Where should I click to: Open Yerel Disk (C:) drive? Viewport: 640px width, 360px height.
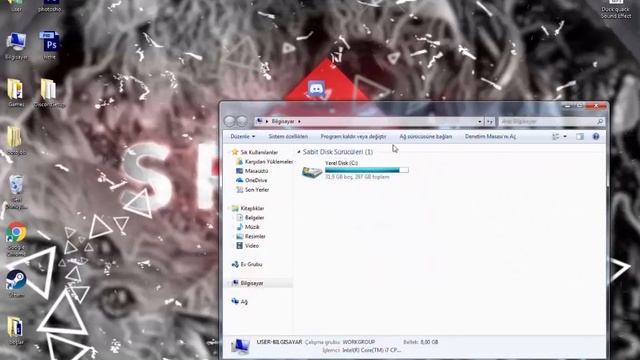click(354, 170)
